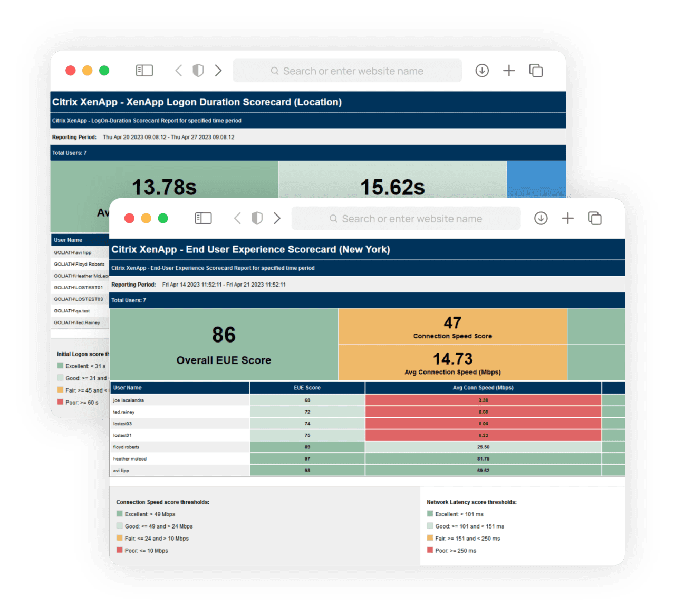Click the forward navigation arrow in the front window
The image size is (675, 616).
(277, 218)
